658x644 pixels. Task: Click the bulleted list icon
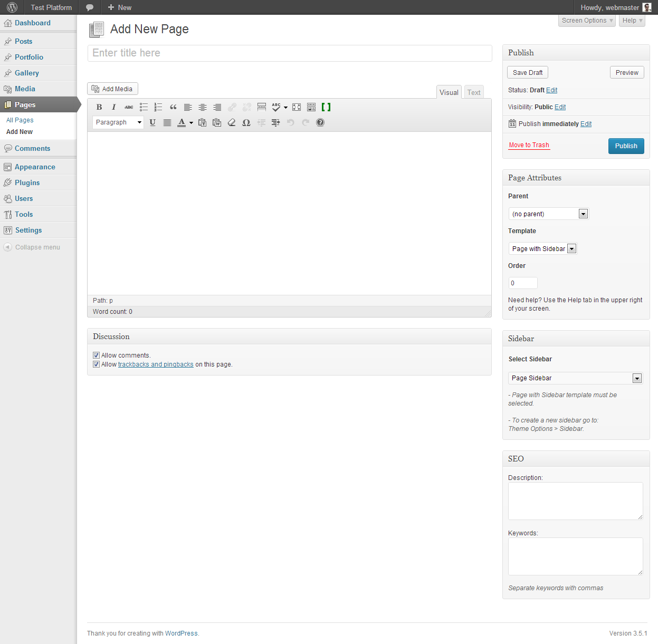[144, 107]
